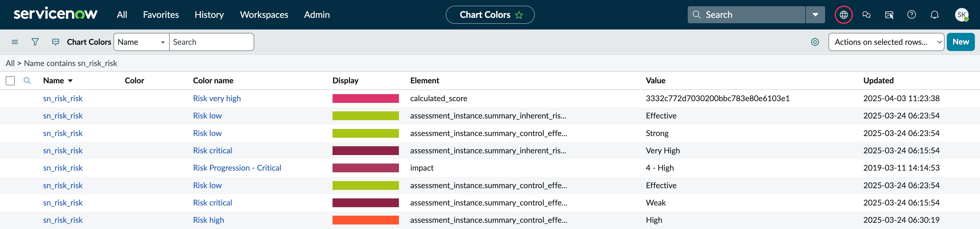
Task: Open the notifications bell icon
Action: (934, 15)
